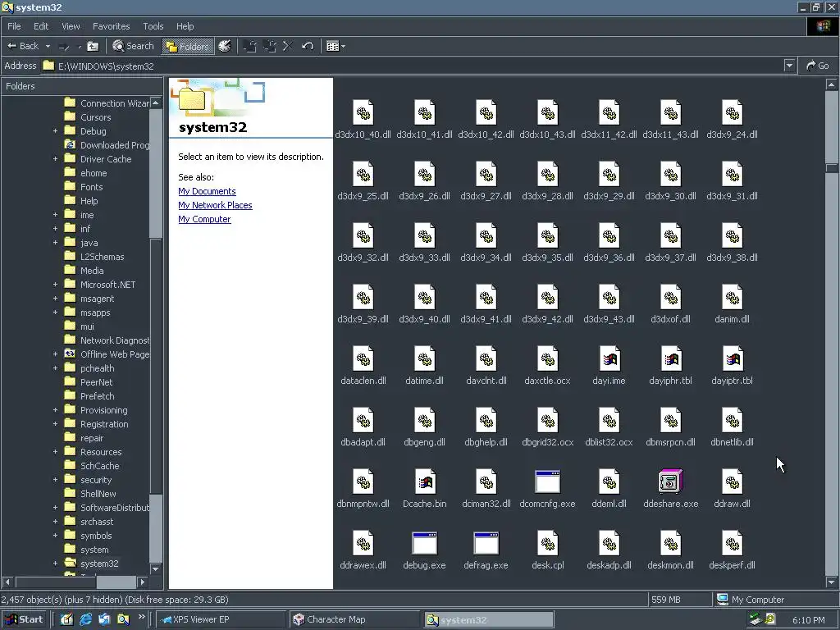Expand the pchealth folder node

point(55,368)
